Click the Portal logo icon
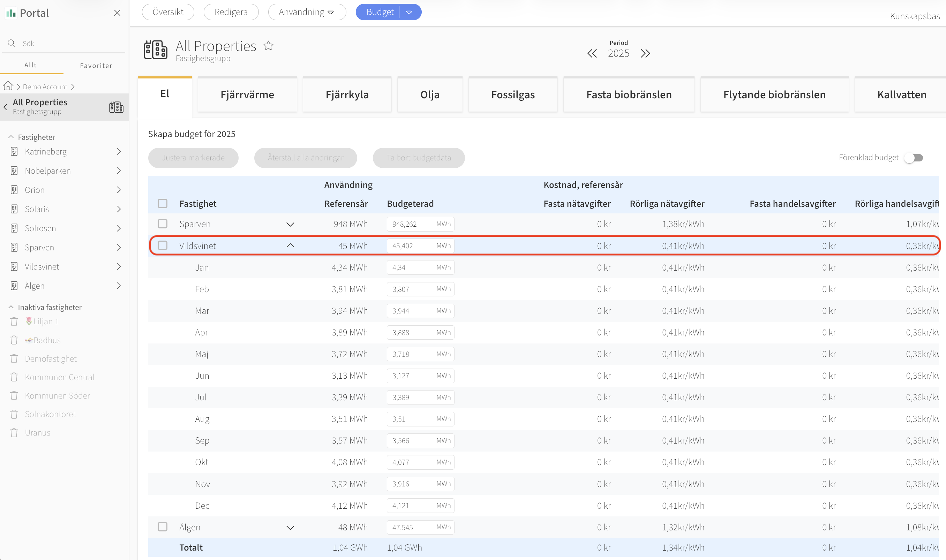The width and height of the screenshot is (946, 560). (x=11, y=13)
